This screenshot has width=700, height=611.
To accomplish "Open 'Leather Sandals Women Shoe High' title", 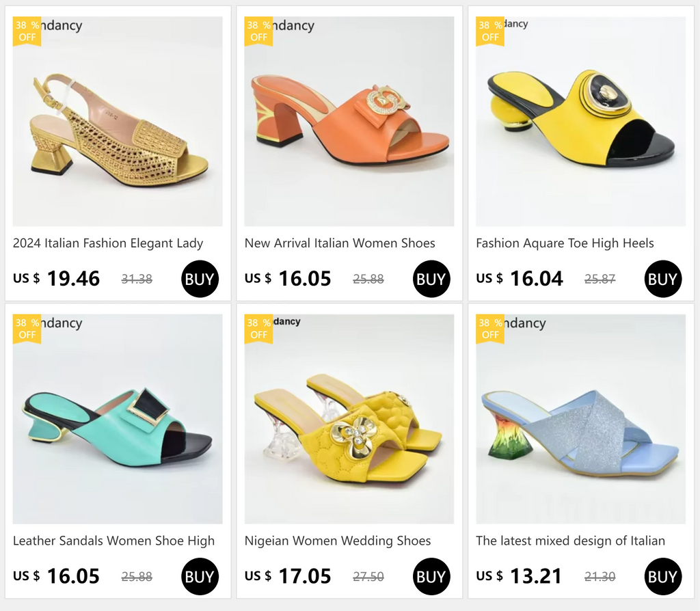I will tap(113, 541).
